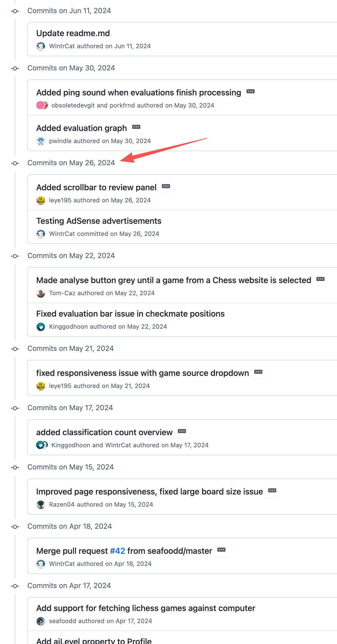
Task: Open Fixed evaluation bar issue commit
Action: (130, 314)
